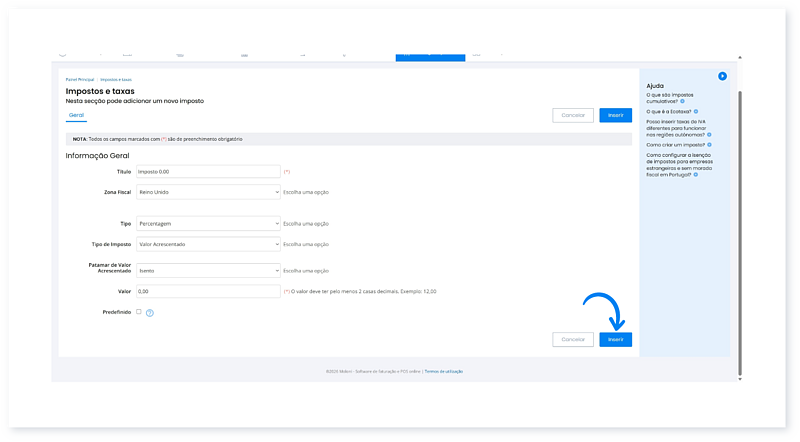
Task: Expand the Tipo dropdown showing Percentagem
Action: click(208, 224)
